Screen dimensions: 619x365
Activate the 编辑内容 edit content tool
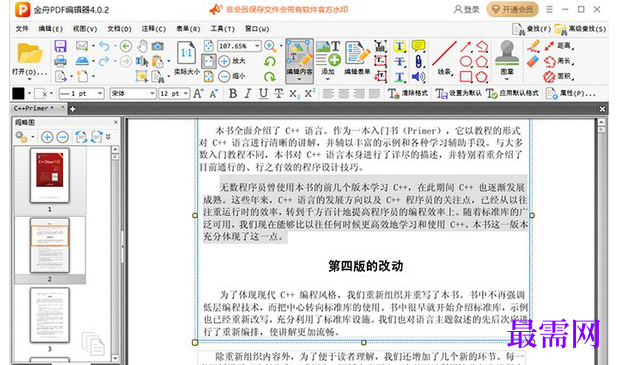click(299, 60)
